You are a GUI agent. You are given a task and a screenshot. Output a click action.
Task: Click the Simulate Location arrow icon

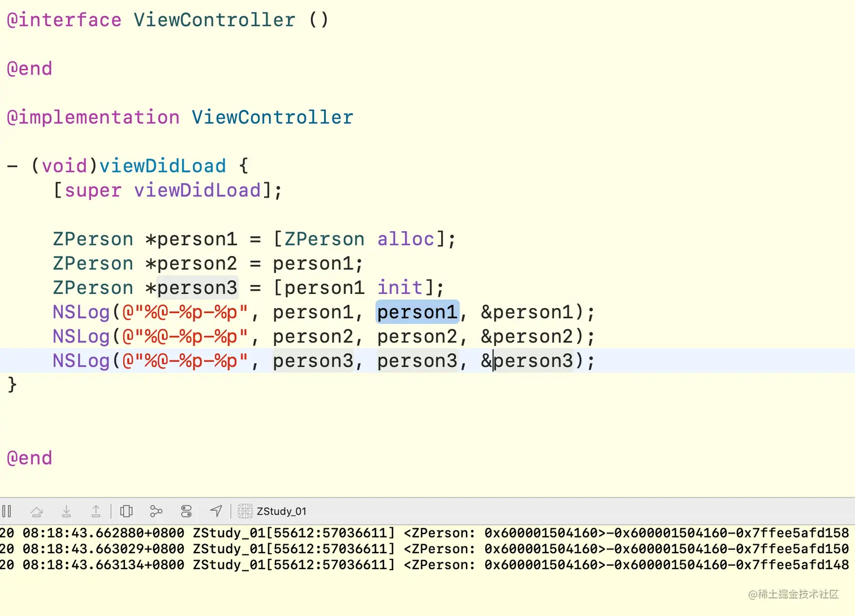pos(216,511)
